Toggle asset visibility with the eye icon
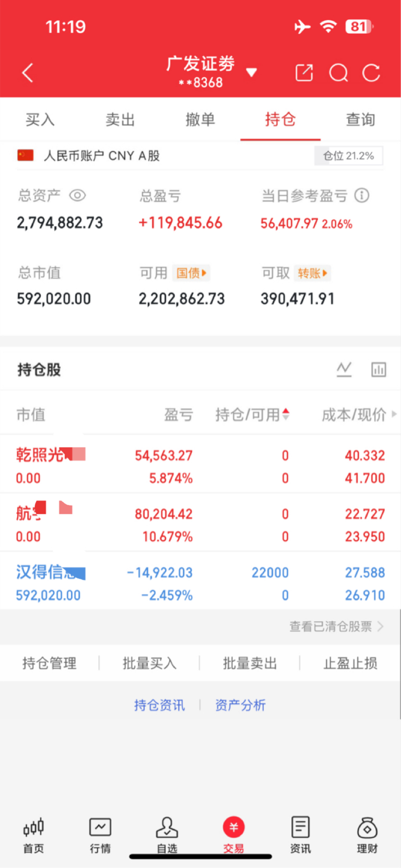Image resolution: width=401 pixels, height=868 pixels. pos(77,196)
